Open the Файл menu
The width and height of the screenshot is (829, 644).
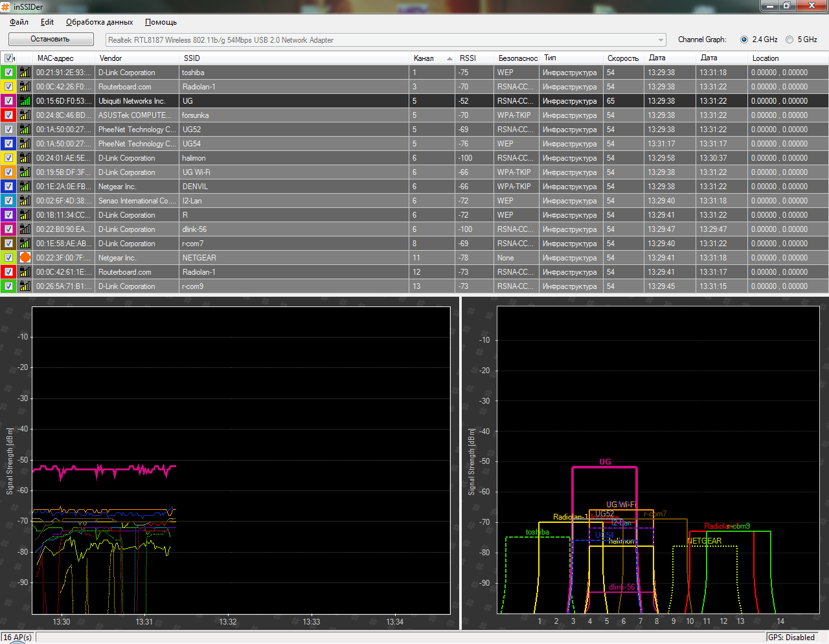coord(19,22)
